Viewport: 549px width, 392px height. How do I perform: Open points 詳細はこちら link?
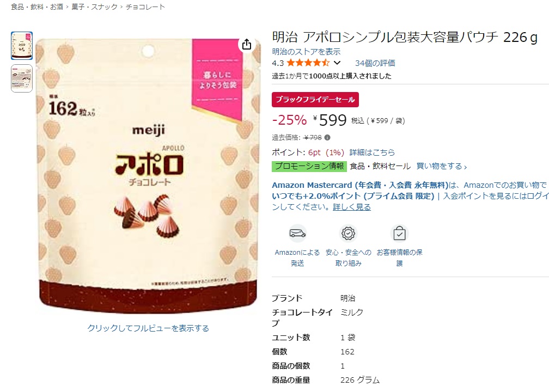(x=372, y=152)
